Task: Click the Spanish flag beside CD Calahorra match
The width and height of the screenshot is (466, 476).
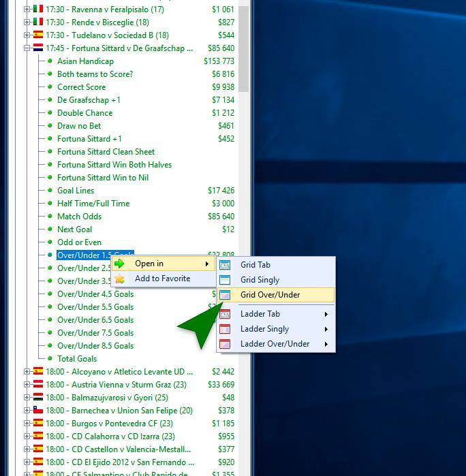Action: click(x=38, y=436)
